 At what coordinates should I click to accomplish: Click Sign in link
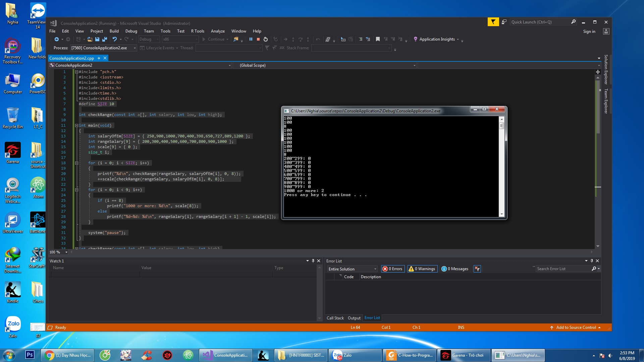point(589,32)
